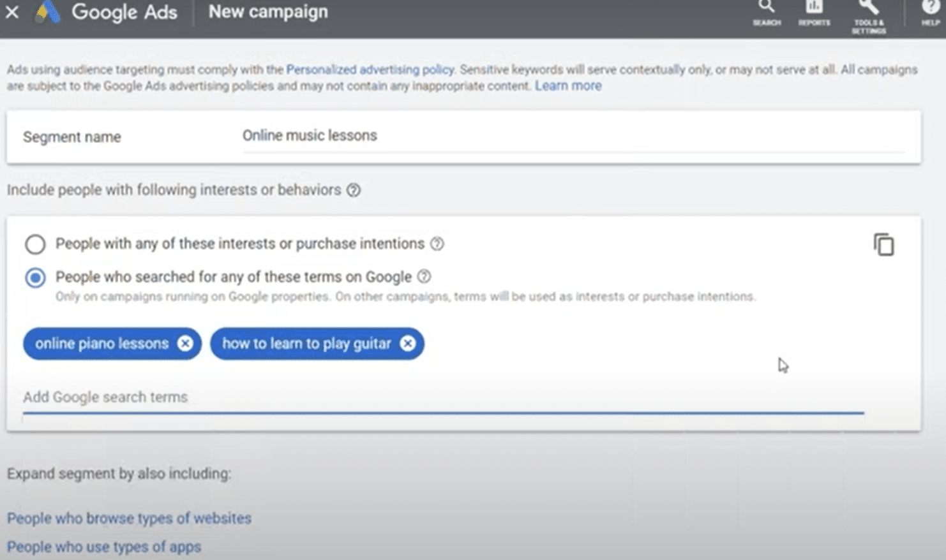Viewport: 946px width, 560px height.
Task: Expand 'People who use types of apps'
Action: [104, 547]
